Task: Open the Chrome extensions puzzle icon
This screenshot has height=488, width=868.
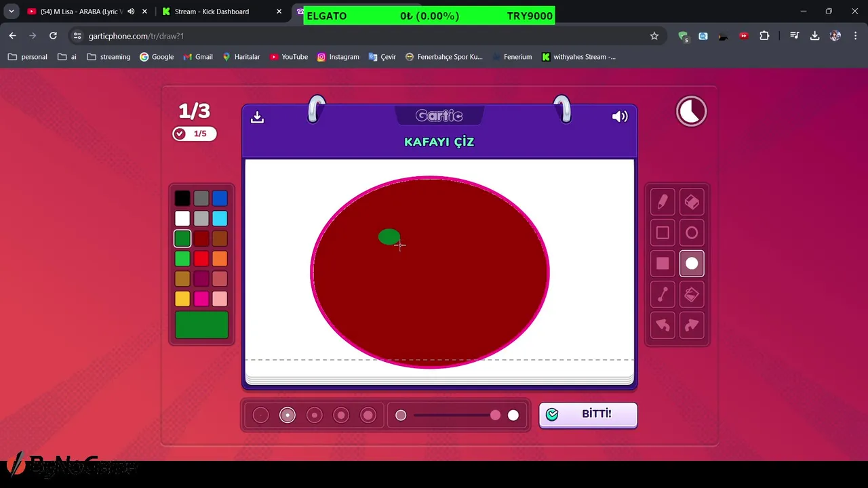Action: [x=764, y=36]
